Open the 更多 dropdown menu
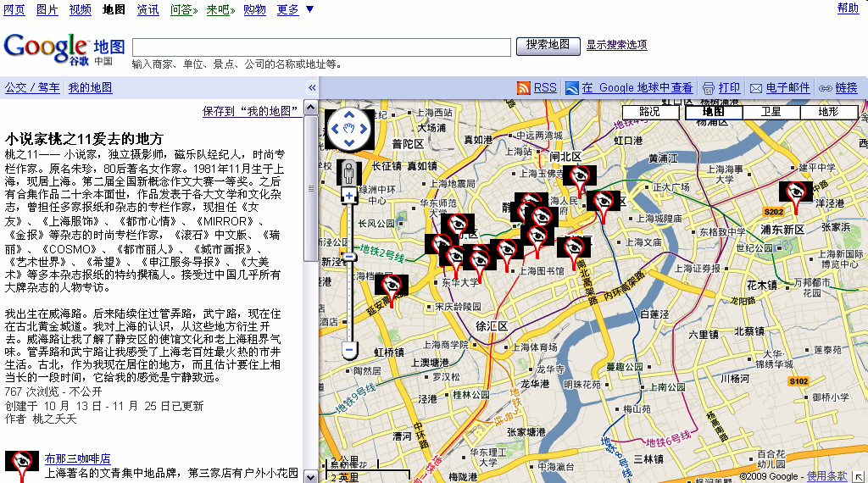Image resolution: width=868 pixels, height=483 pixels. point(294,9)
